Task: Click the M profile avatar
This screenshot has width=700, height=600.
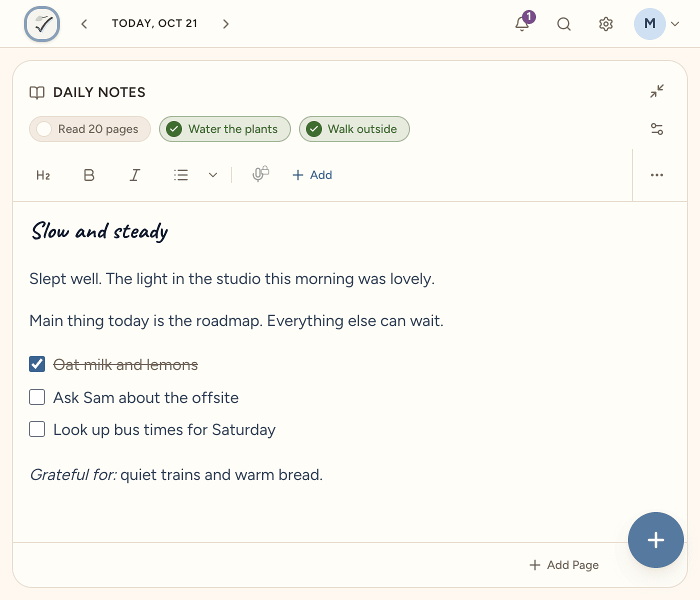Action: point(649,23)
